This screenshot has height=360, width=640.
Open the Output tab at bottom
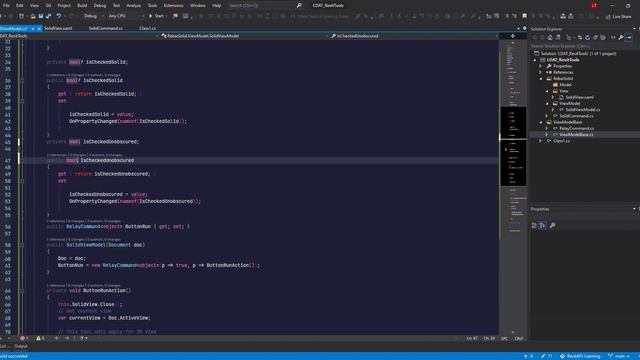(21, 347)
